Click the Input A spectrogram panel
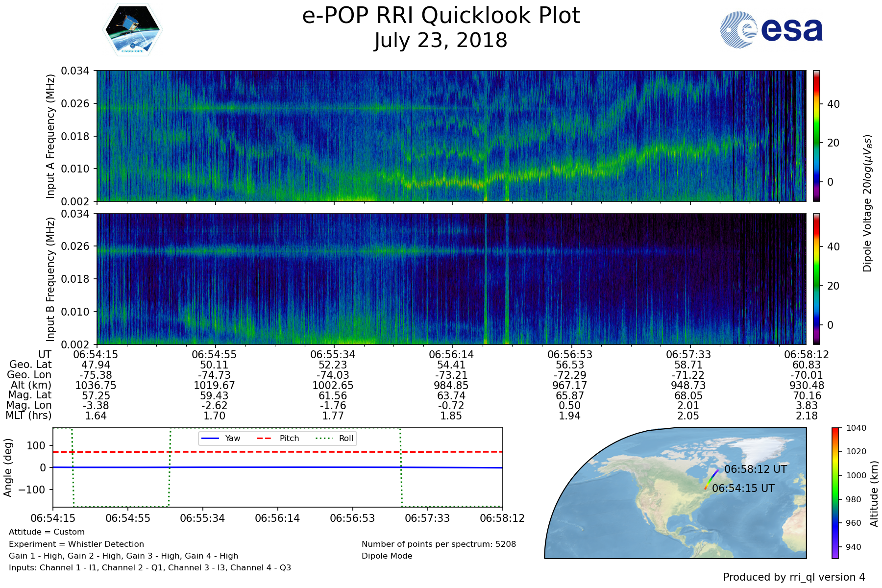Image resolution: width=882 pixels, height=588 pixels. [451, 136]
